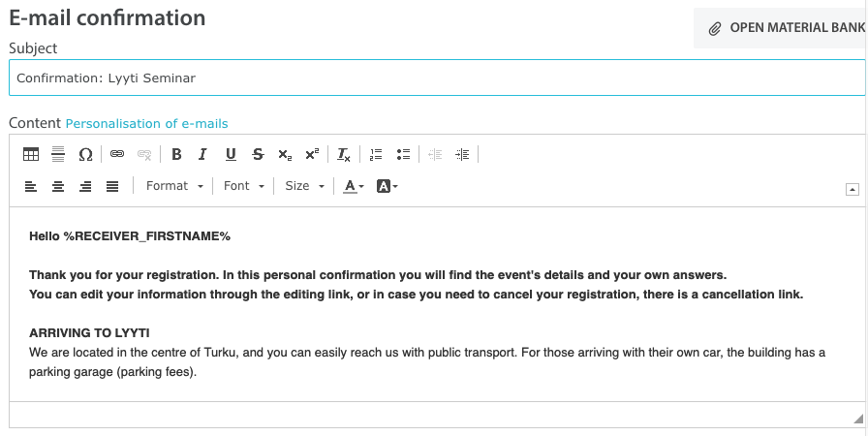The width and height of the screenshot is (868, 436).
Task: Toggle bold formatting
Action: coord(176,154)
